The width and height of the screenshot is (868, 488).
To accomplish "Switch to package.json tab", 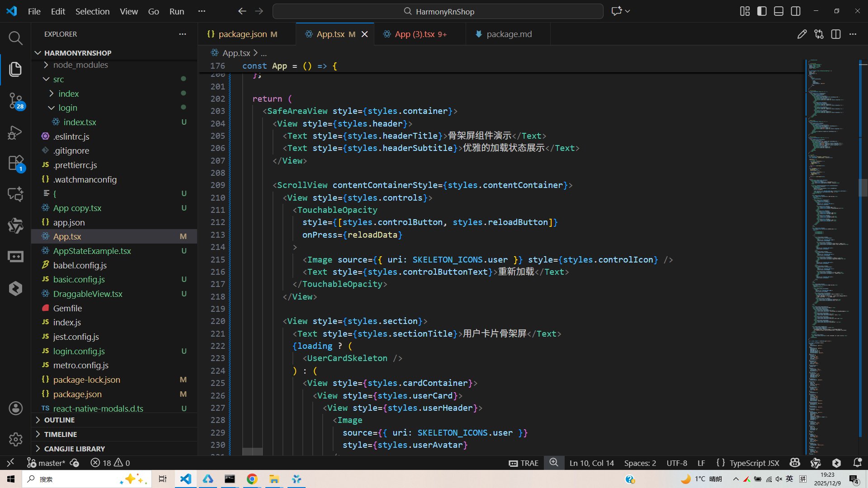I will coord(242,34).
